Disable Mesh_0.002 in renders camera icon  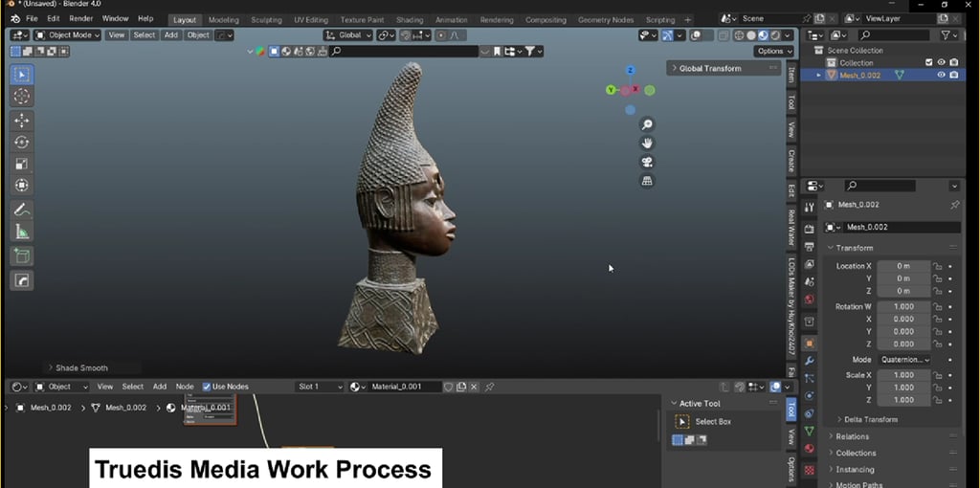pos(954,75)
